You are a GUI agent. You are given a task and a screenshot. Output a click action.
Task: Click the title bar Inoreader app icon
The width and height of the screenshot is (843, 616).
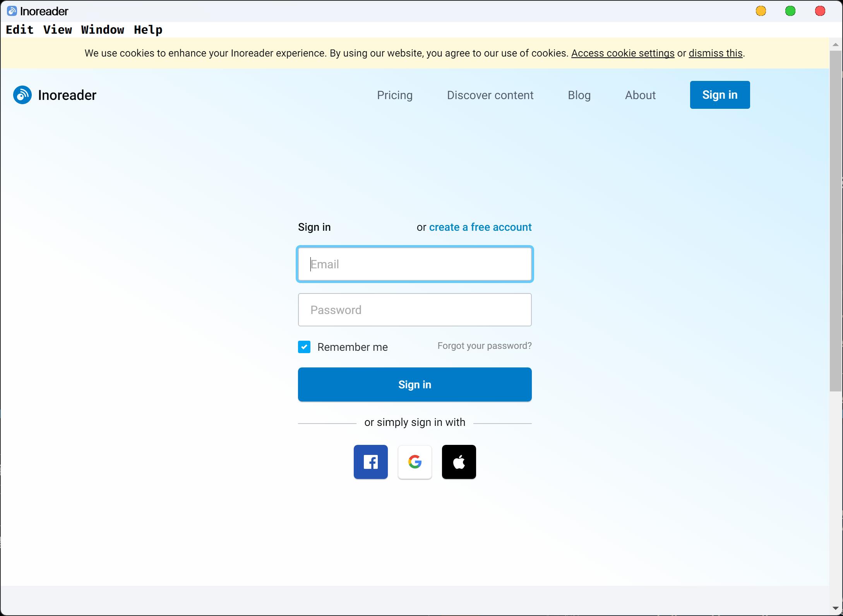coord(12,11)
